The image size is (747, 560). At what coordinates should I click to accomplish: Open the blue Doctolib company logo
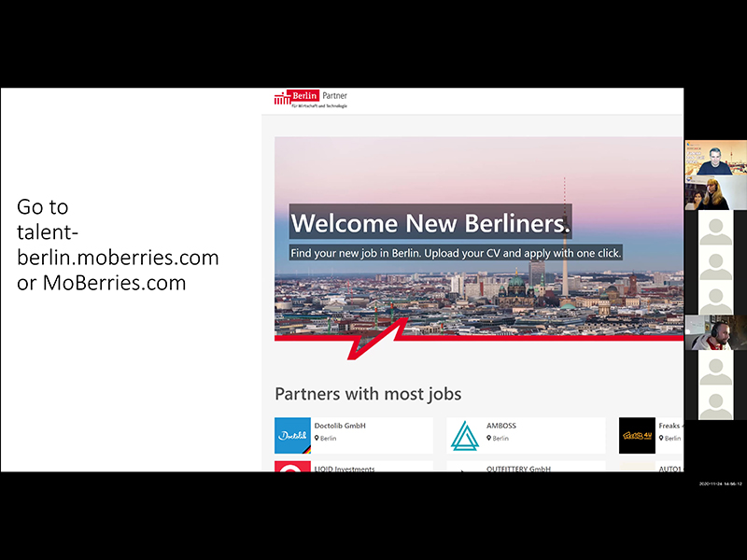click(x=292, y=435)
